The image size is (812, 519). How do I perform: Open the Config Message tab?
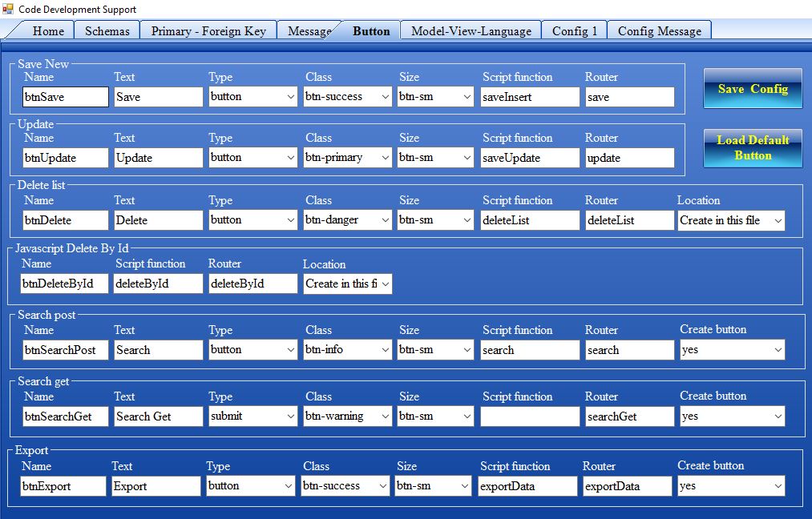659,31
